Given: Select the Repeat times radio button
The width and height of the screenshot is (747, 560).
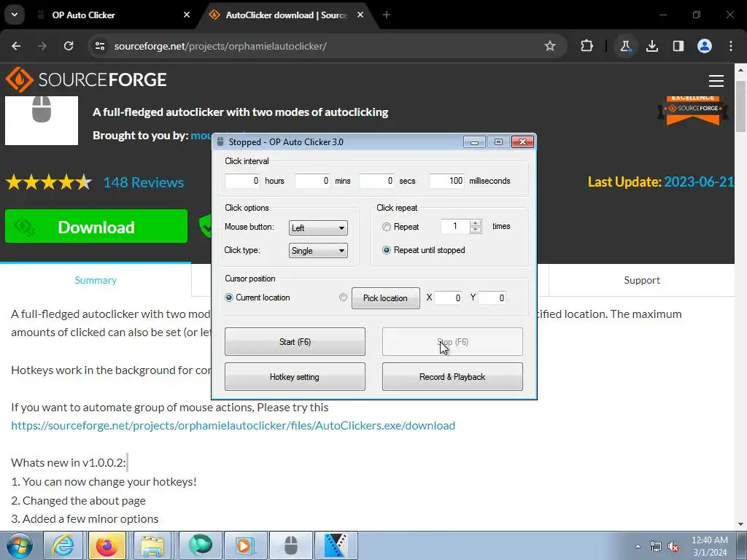Looking at the screenshot, I should pyautogui.click(x=387, y=227).
